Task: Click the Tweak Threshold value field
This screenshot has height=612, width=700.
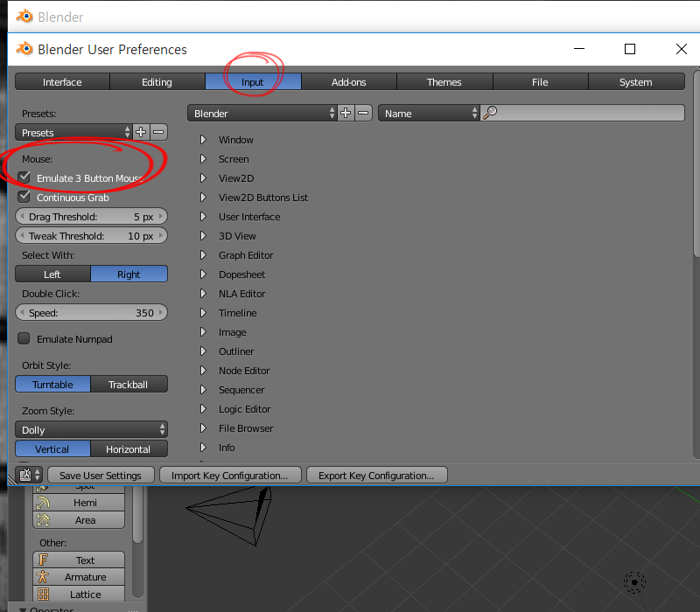Action: tap(92, 235)
